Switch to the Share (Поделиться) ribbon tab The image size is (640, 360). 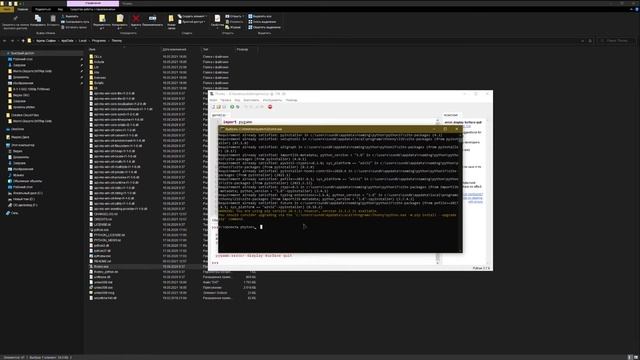point(43,9)
